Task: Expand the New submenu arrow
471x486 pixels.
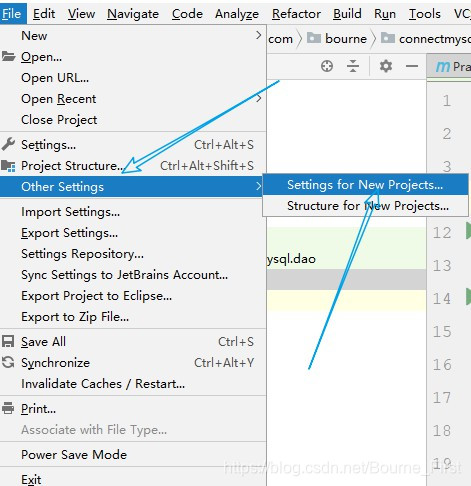Action: click(258, 35)
